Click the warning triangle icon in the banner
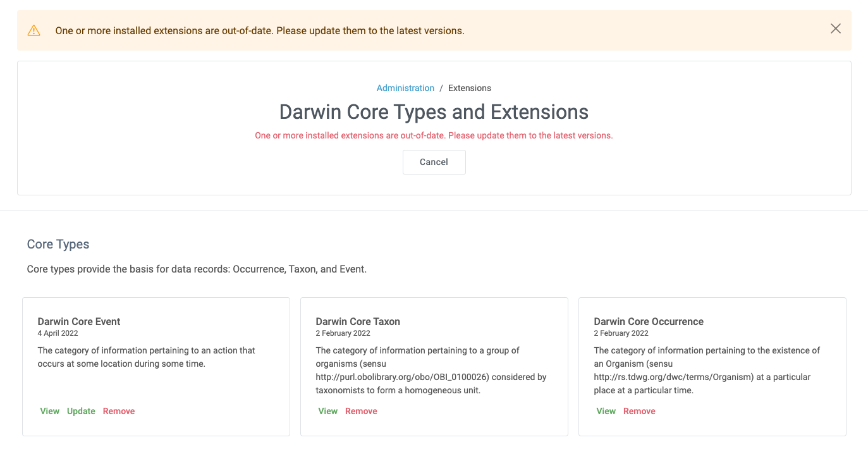The image size is (868, 454). tap(34, 29)
